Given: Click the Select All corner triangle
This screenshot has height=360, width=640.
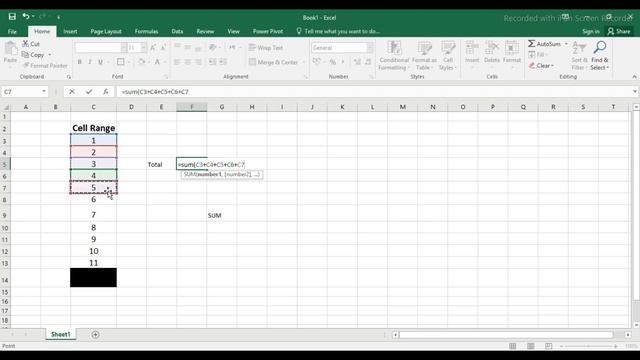Looking at the screenshot, I should pos(6,107).
